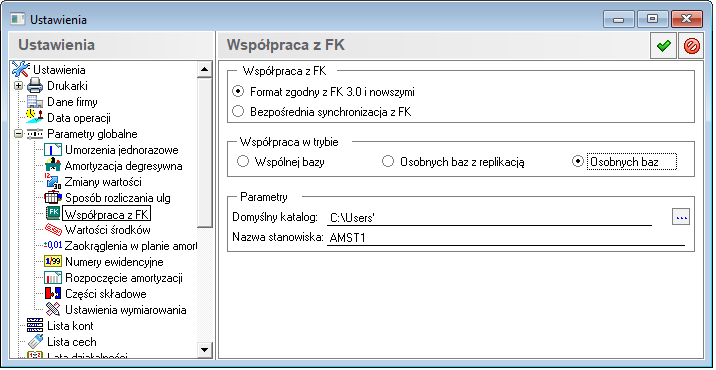Click the Rozpoczęcie amortyzacji chart icon
The height and width of the screenshot is (370, 716).
53,278
